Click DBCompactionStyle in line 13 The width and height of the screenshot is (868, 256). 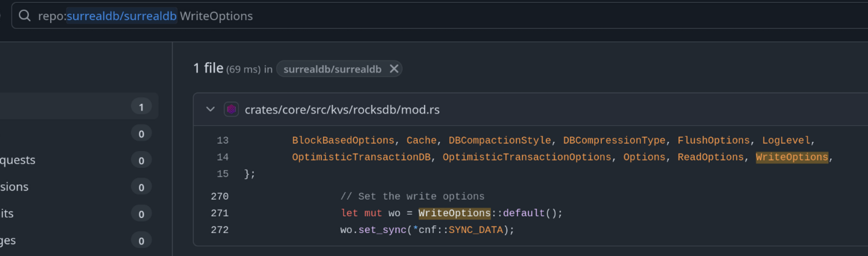500,141
